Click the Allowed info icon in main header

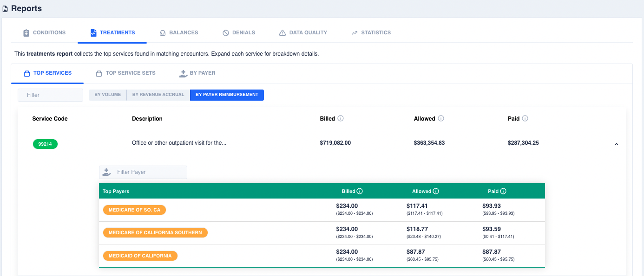441,118
